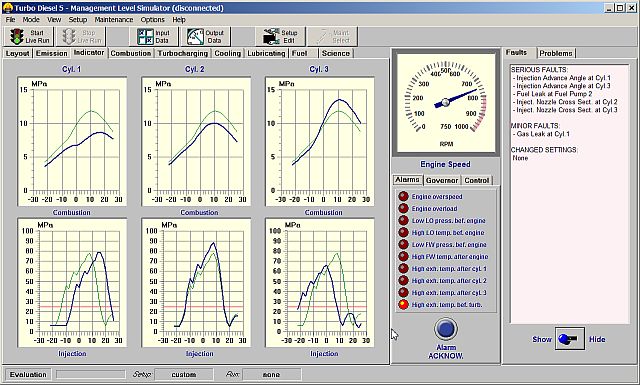640x385 pixels.
Task: Click the Hide label beside the switch
Action: point(597,339)
